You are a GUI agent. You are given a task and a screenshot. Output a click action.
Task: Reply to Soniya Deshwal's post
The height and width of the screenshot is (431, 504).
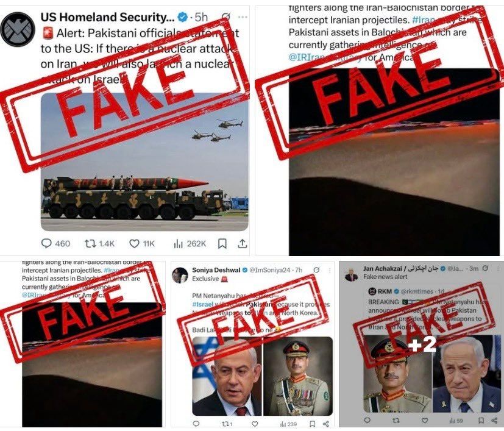[196, 424]
